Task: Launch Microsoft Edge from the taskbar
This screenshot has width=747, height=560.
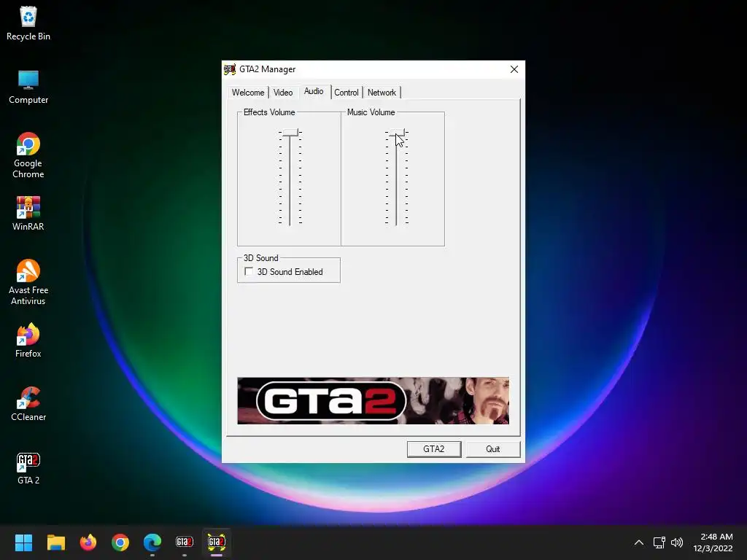Action: point(152,542)
